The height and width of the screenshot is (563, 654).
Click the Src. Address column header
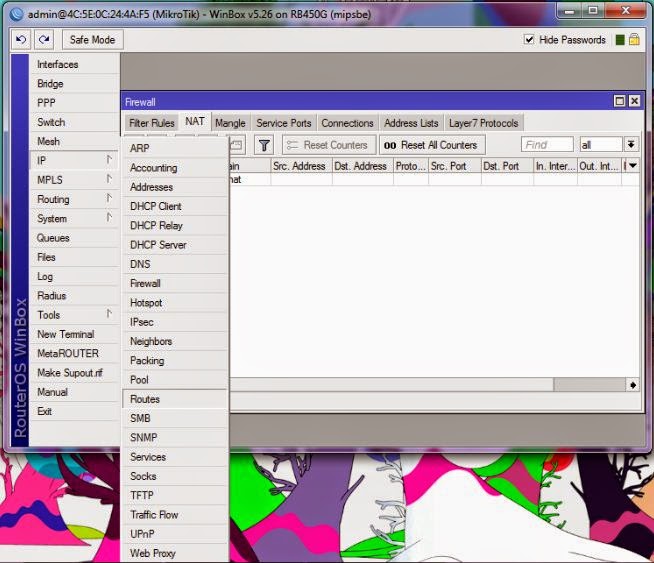(301, 166)
